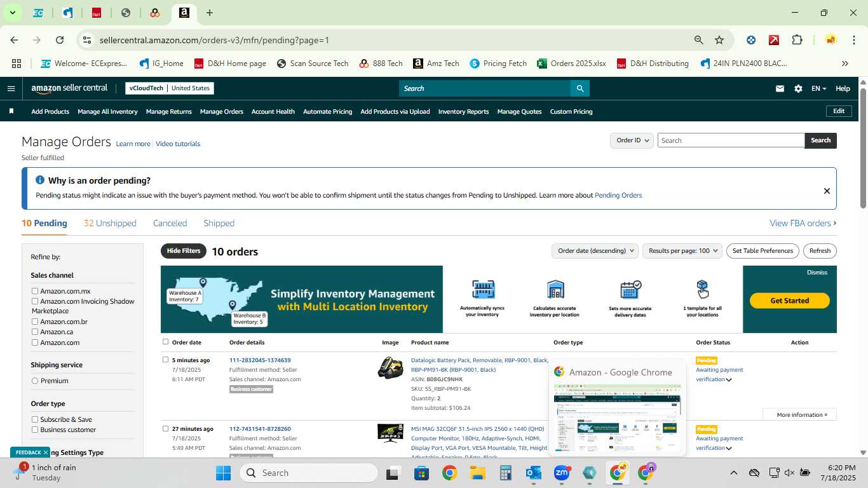
Task: Show hidden system tray icons
Action: coord(733,473)
